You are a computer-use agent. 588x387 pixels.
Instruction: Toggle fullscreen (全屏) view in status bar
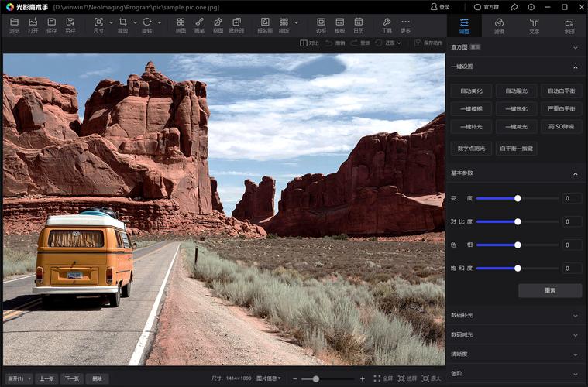point(383,378)
